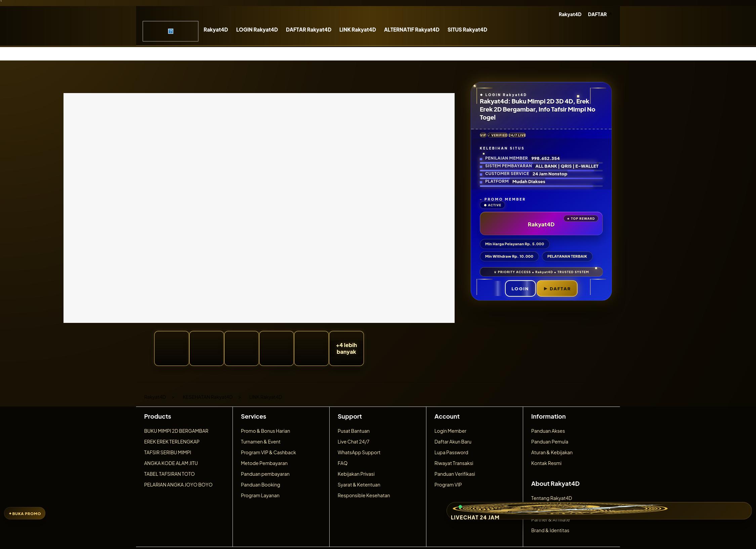Click the TOP REWARD star badge
756x549 pixels.
click(x=581, y=218)
